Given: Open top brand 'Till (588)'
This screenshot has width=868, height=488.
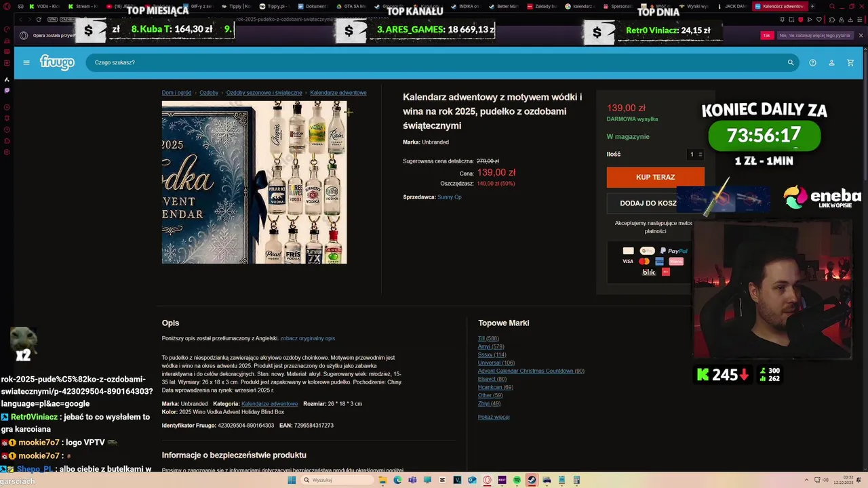Looking at the screenshot, I should 488,339.
